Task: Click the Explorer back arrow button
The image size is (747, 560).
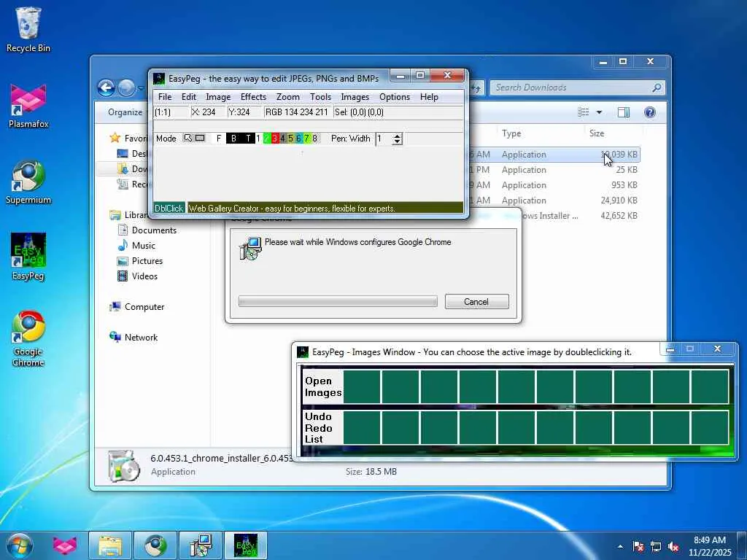Action: click(x=107, y=87)
